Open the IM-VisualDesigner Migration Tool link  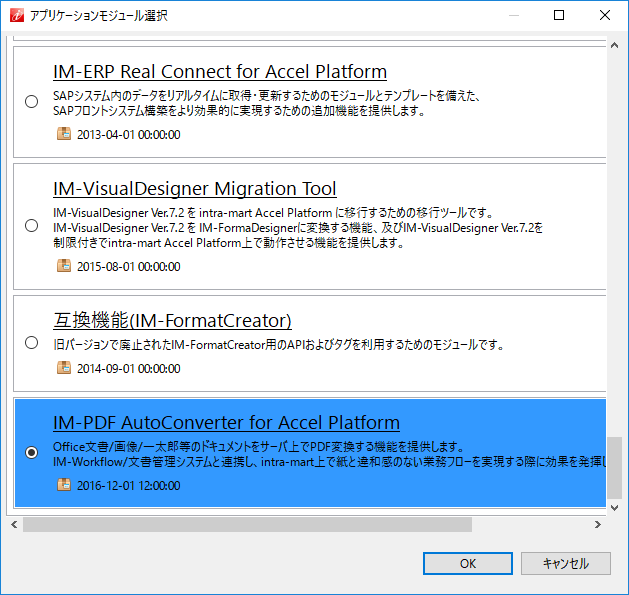point(195,189)
